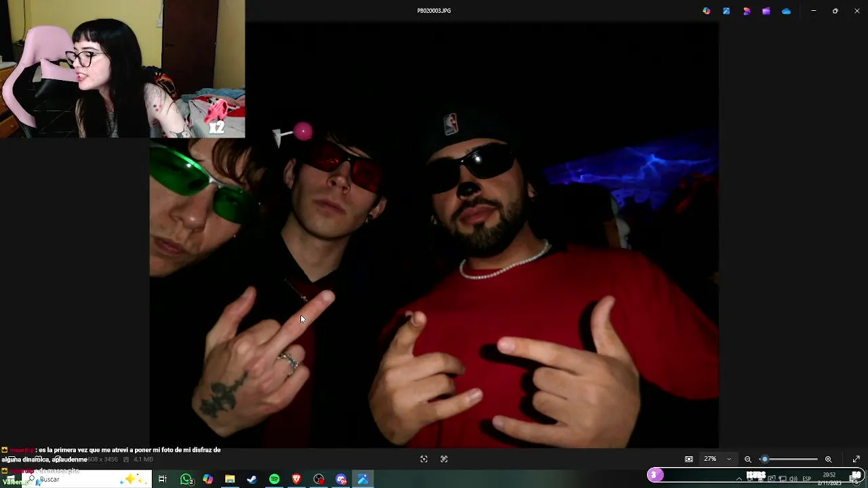Click the zoom in magnifier icon
Viewport: 868px width, 488px height.
828,459
